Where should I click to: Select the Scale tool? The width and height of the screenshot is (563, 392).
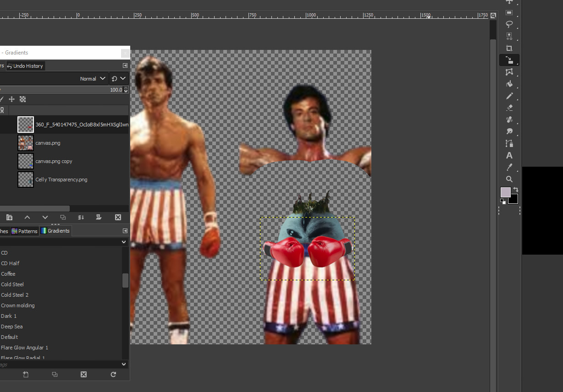(x=509, y=60)
